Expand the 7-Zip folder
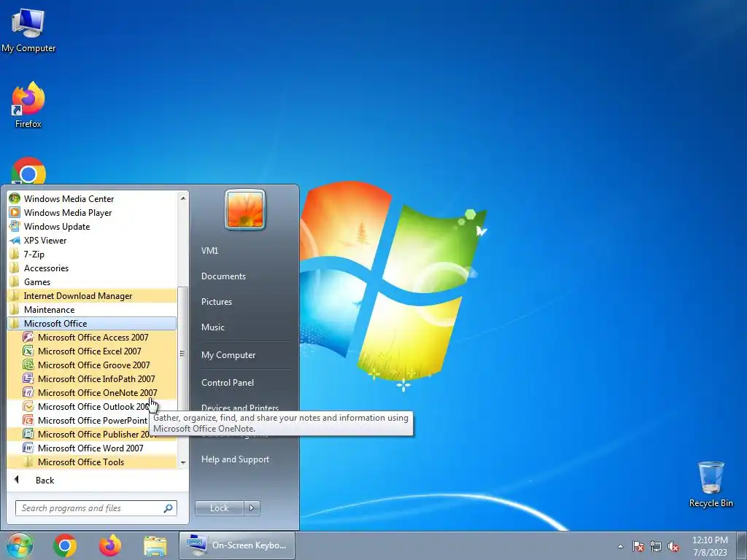The height and width of the screenshot is (560, 747). point(92,254)
